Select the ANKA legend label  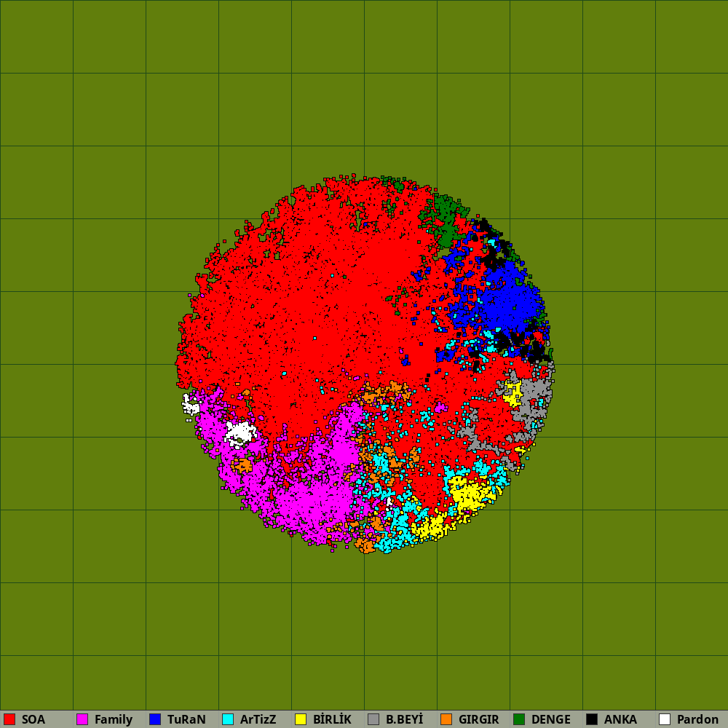tap(620, 720)
